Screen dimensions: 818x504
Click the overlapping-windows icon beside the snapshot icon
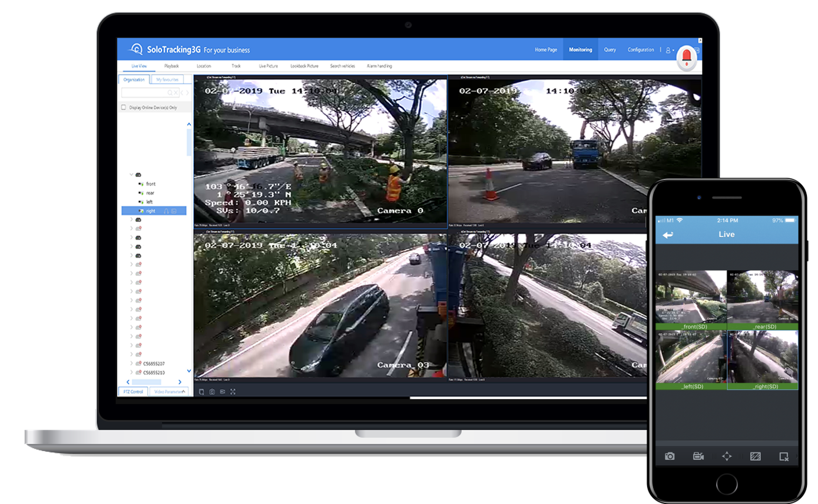tap(201, 392)
